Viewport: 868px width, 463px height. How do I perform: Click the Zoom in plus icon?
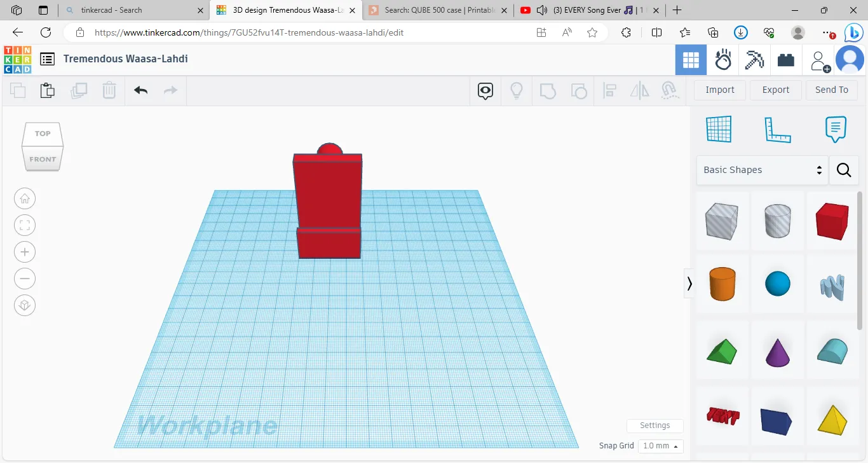coord(25,252)
